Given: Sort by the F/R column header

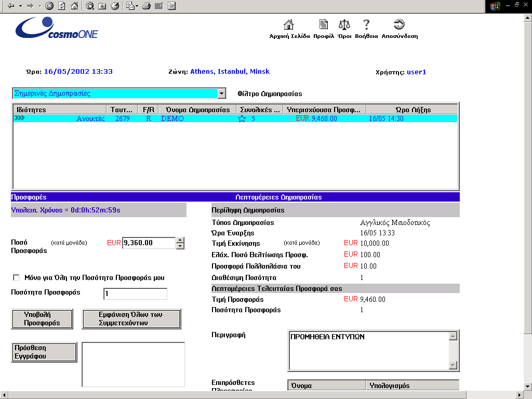Looking at the screenshot, I should click(148, 110).
